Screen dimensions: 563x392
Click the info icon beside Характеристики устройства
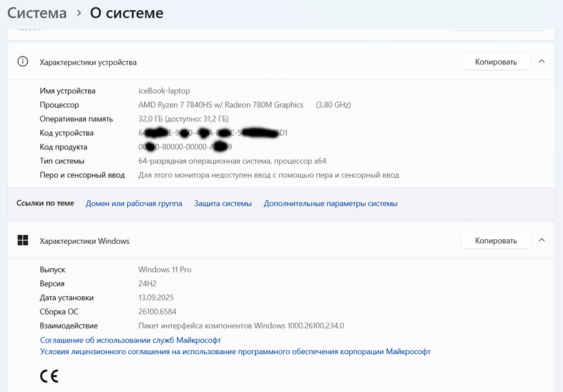(22, 62)
